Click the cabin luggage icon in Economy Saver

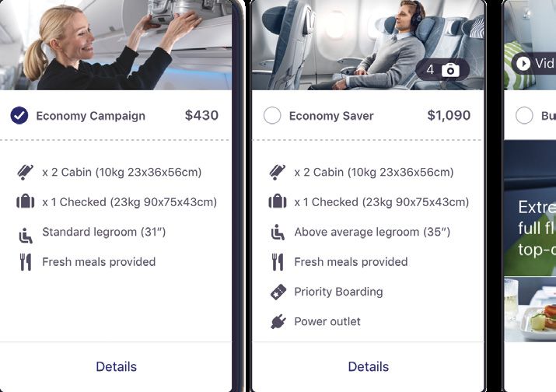278,172
